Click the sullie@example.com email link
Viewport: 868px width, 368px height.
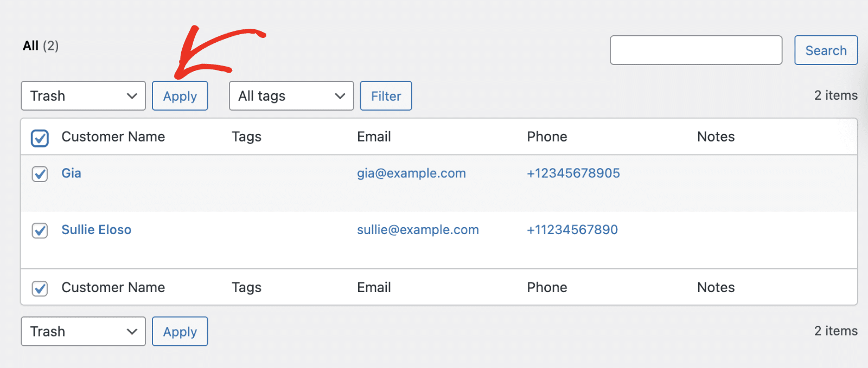pyautogui.click(x=418, y=230)
